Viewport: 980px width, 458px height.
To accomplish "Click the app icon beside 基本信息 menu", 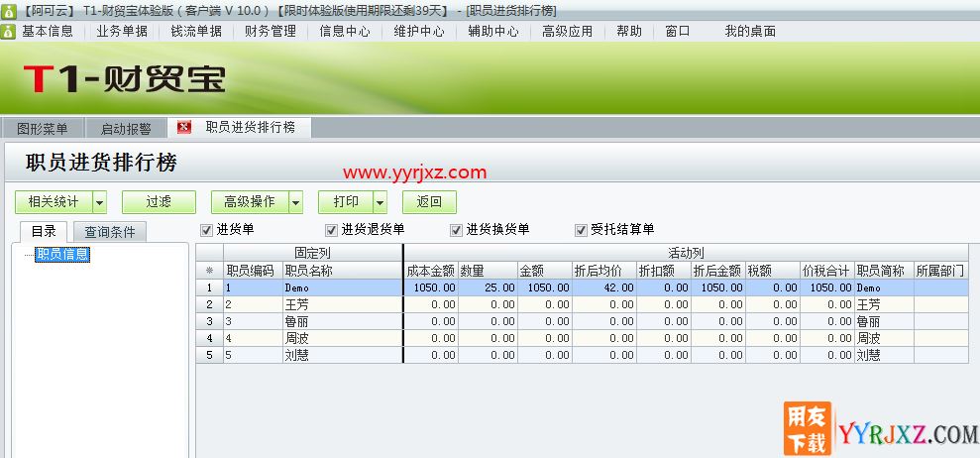I will point(8,31).
